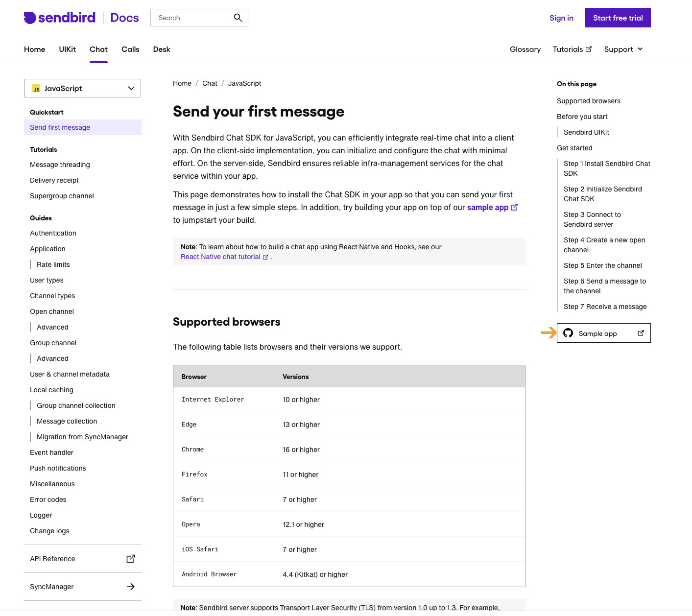The image size is (692, 616).
Task: Open the Local caching guide
Action: pyautogui.click(x=51, y=390)
